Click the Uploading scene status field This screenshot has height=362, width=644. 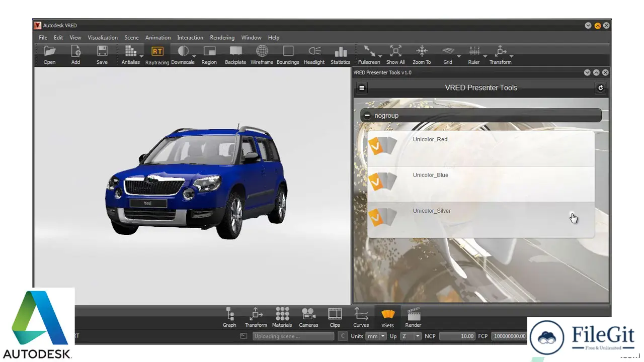[293, 336]
